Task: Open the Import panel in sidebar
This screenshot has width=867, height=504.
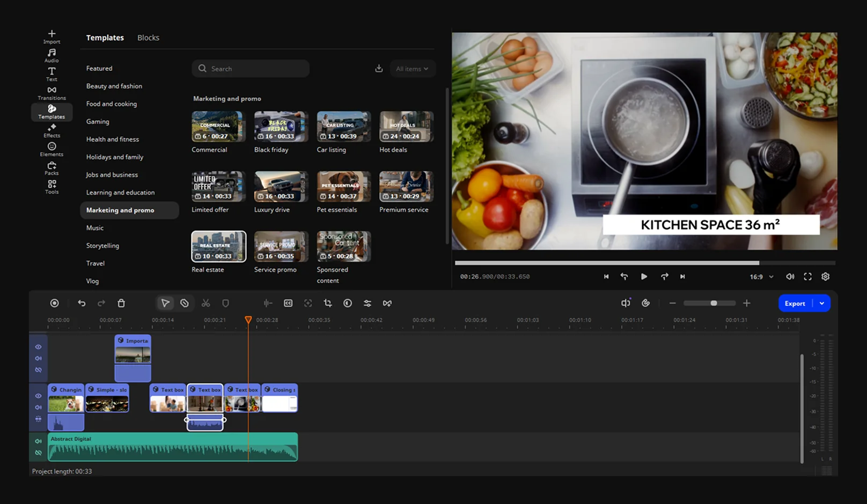Action: coord(52,36)
